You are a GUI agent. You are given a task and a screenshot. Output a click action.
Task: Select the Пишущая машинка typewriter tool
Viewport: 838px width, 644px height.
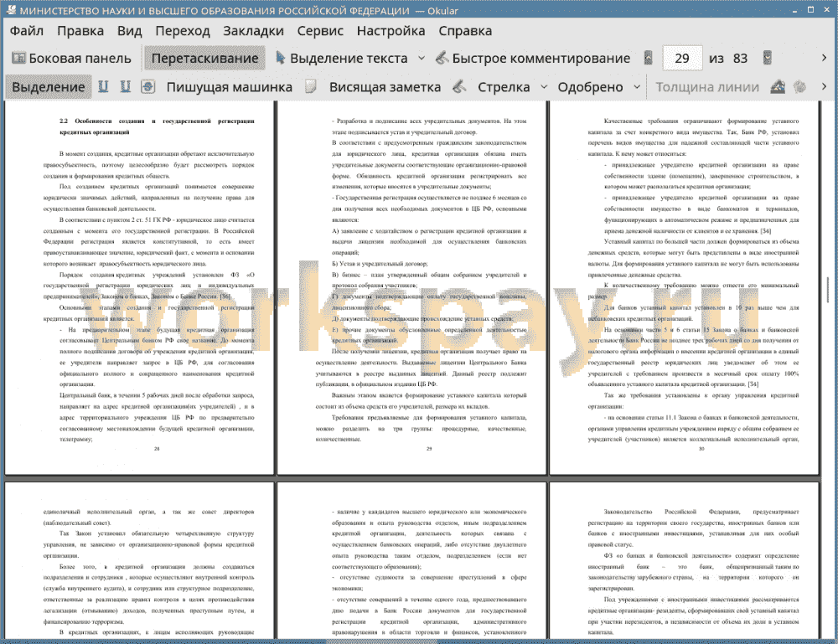click(x=230, y=87)
